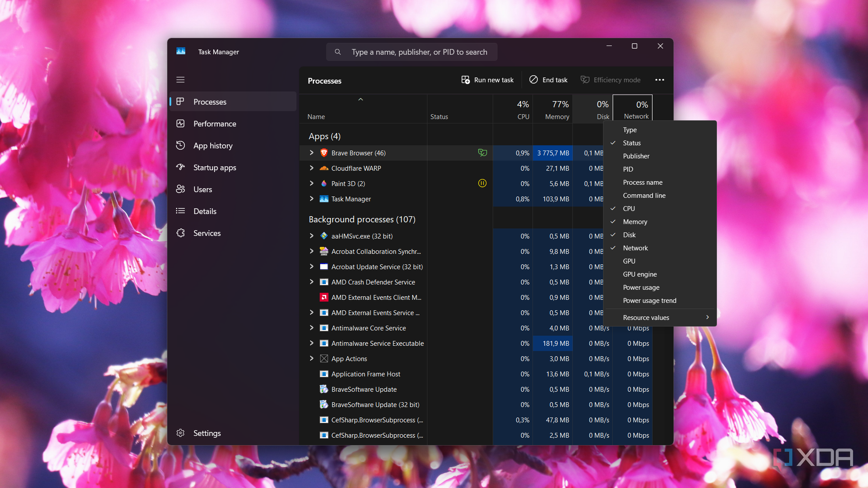Expand the Brave Browser (46) process group

pos(311,153)
